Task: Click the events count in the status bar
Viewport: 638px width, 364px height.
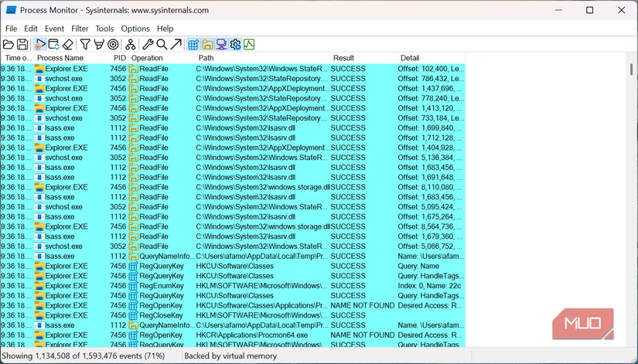Action: tap(84, 355)
